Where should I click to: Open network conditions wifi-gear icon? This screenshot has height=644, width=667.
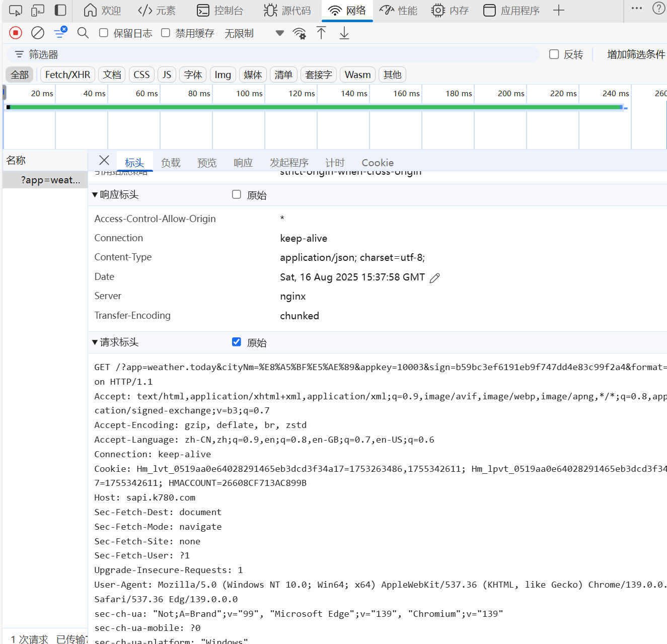pyautogui.click(x=300, y=33)
